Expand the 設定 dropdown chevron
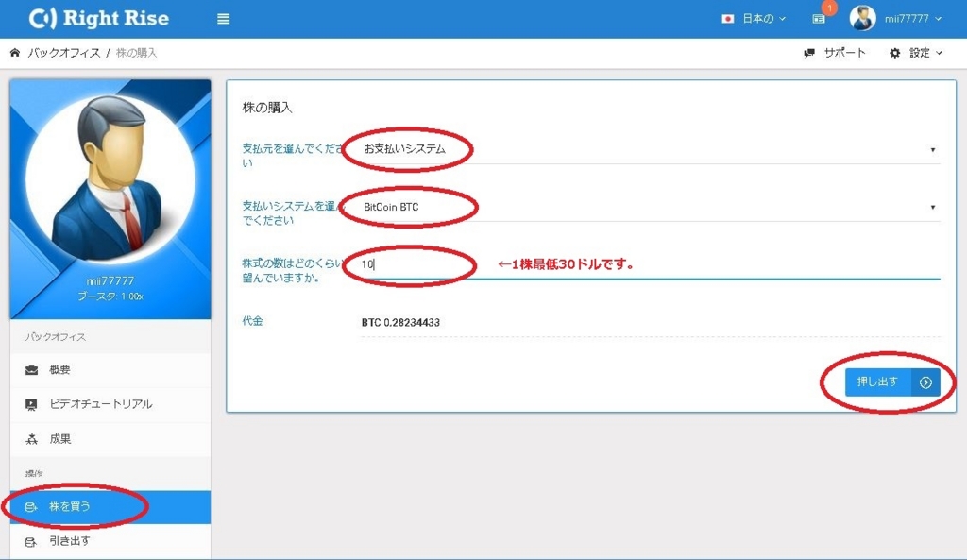The height and width of the screenshot is (560, 967). (940, 53)
